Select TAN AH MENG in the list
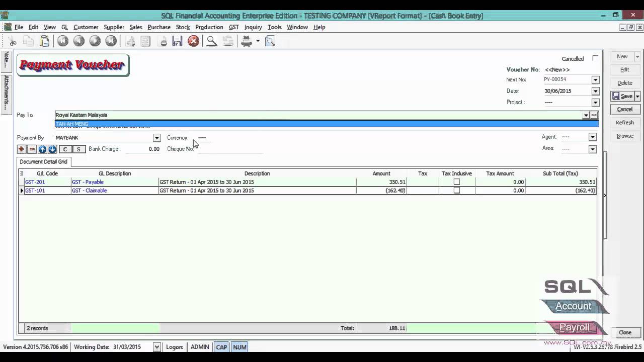The height and width of the screenshot is (362, 644). [327, 124]
